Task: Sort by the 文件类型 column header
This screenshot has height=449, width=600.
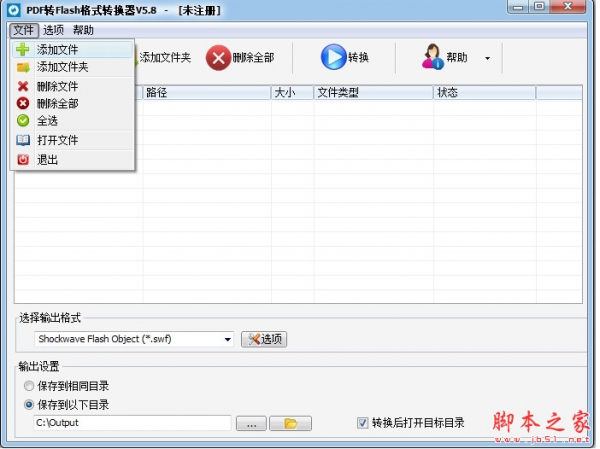Action: point(373,93)
